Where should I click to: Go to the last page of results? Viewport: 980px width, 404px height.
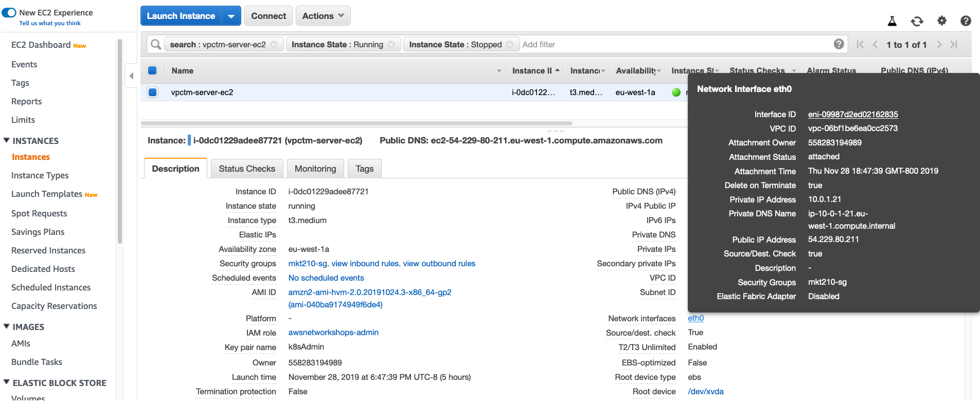click(x=954, y=45)
